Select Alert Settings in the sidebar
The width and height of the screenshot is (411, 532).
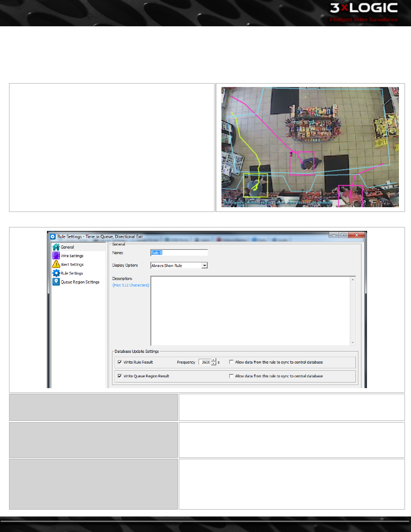(72, 264)
